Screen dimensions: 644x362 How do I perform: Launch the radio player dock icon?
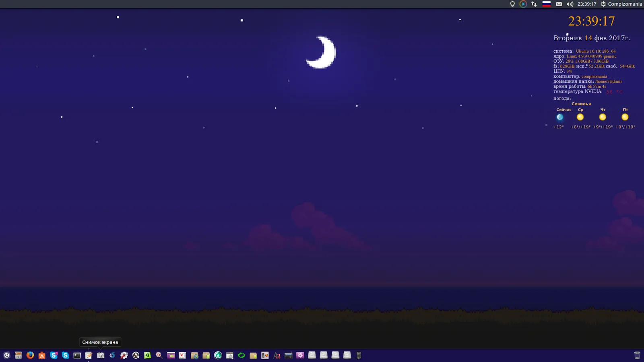tap(289, 355)
